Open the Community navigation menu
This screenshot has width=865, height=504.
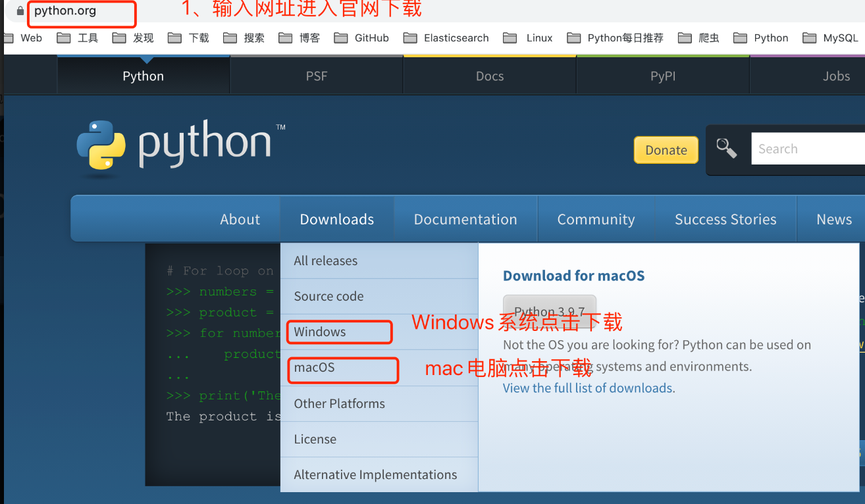click(x=596, y=219)
